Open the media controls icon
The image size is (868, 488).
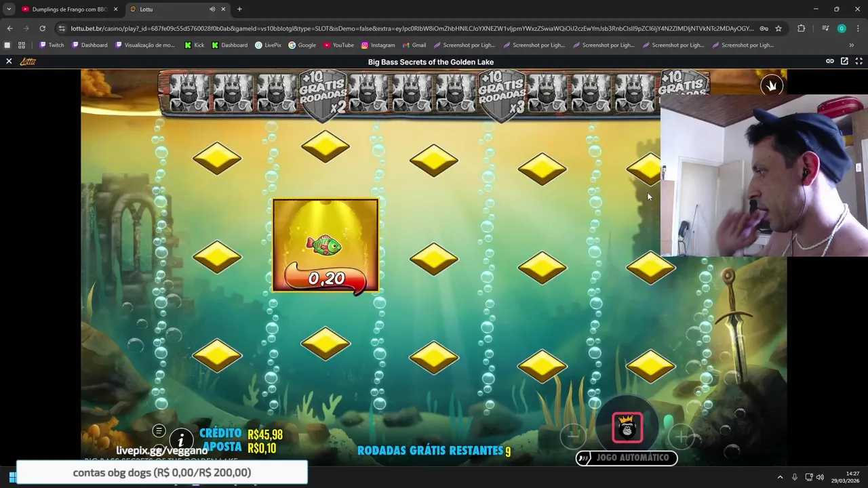point(825,28)
